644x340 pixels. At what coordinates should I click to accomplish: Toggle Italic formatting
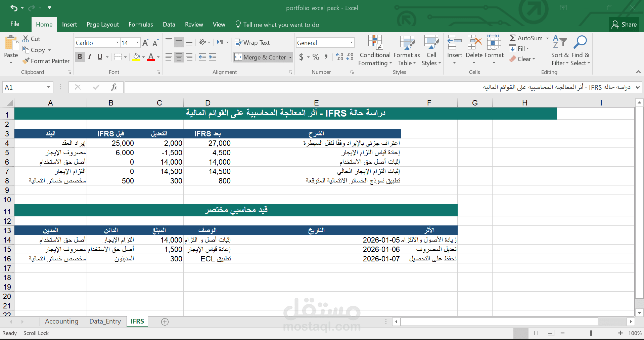tap(90, 57)
